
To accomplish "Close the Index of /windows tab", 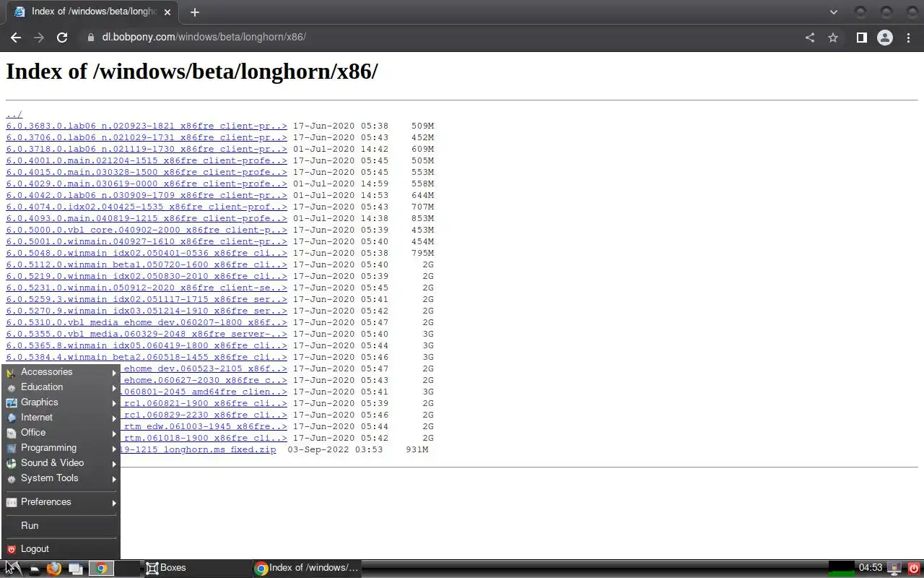I will click(x=167, y=12).
